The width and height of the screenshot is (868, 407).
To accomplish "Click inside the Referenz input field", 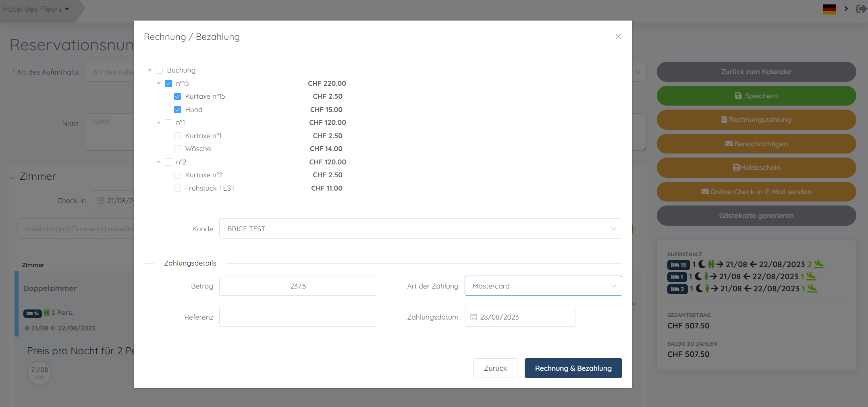I will (x=298, y=317).
